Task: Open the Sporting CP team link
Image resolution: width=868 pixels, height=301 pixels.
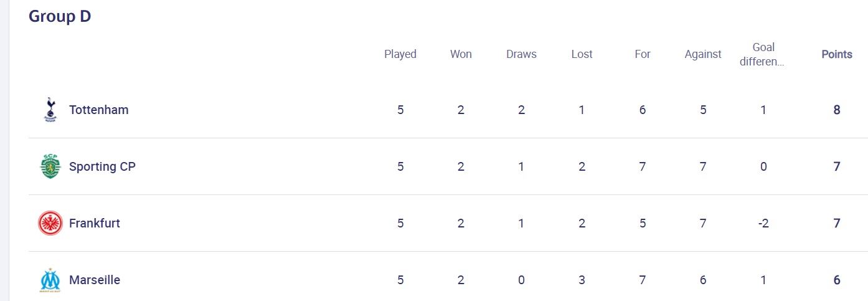Action: tap(102, 166)
